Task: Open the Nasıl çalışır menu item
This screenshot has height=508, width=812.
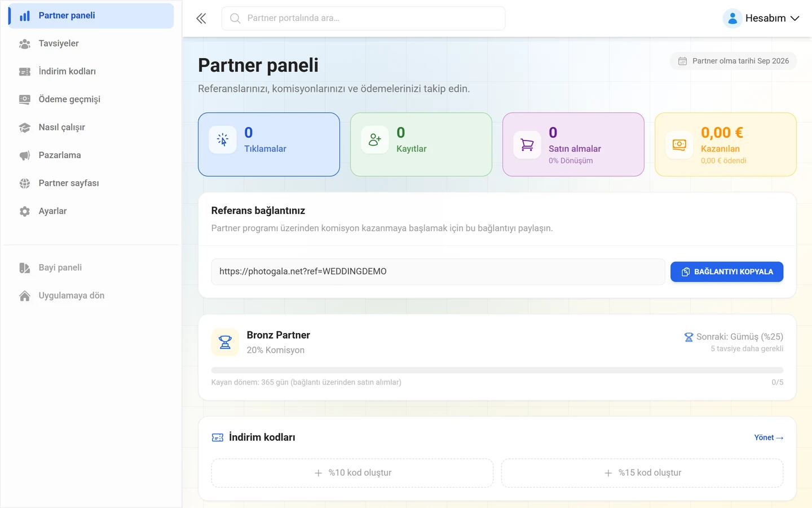Action: pyautogui.click(x=91, y=128)
